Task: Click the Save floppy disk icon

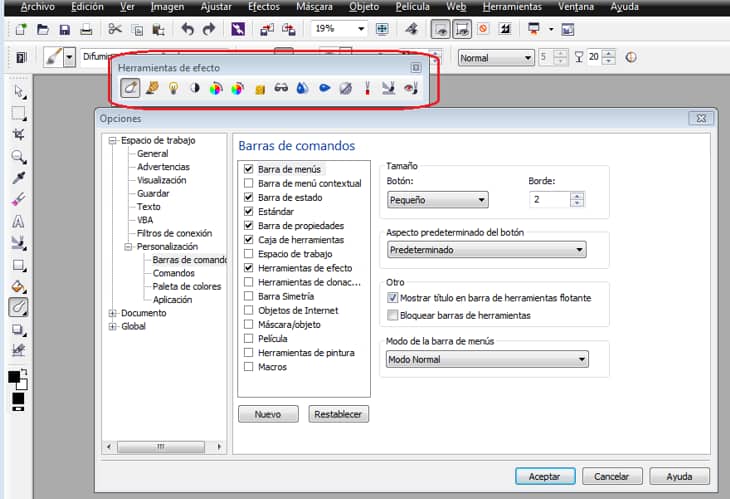Action: pos(64,29)
